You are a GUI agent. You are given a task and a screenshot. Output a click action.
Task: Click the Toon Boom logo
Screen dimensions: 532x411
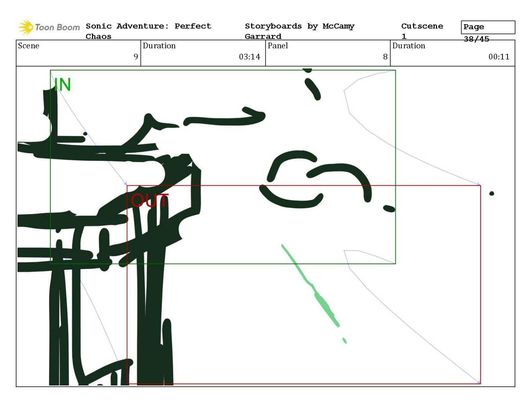pos(48,28)
